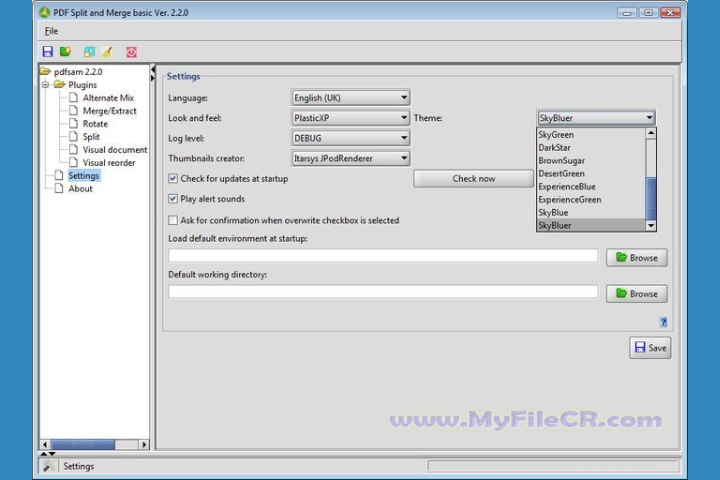This screenshot has width=720, height=480.
Task: Open Visual reorder plugin in tree
Action: click(x=109, y=162)
